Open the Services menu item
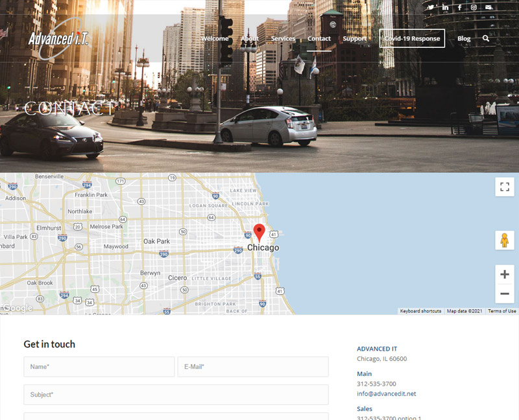The width and height of the screenshot is (519, 420). [x=283, y=39]
